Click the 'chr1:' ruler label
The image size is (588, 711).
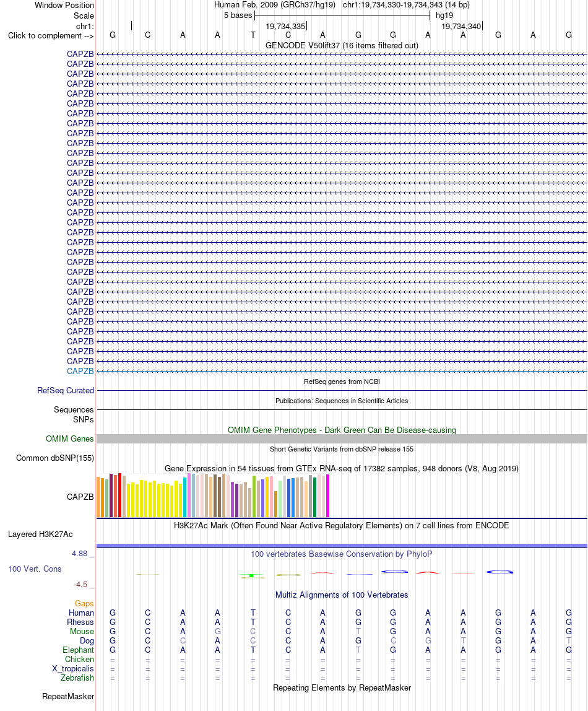(85, 26)
